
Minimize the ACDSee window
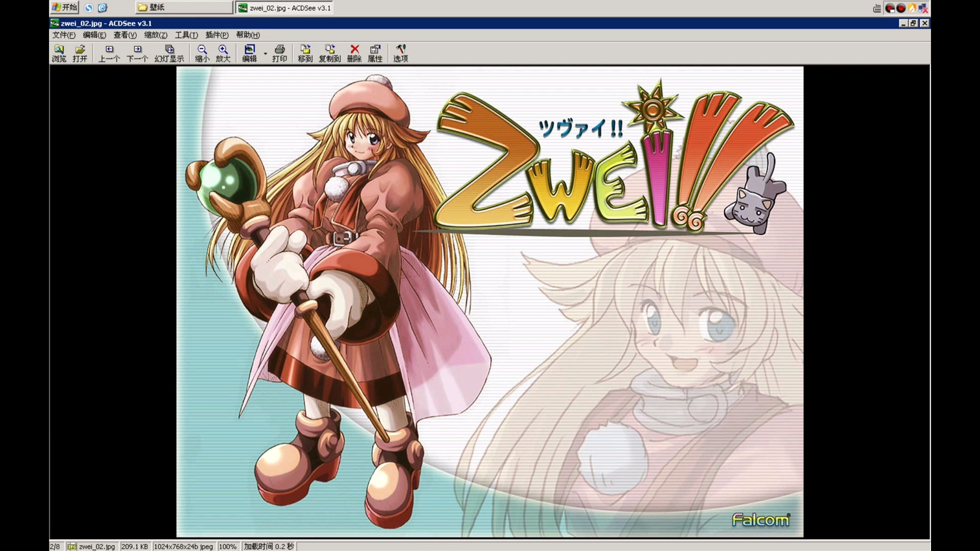903,23
